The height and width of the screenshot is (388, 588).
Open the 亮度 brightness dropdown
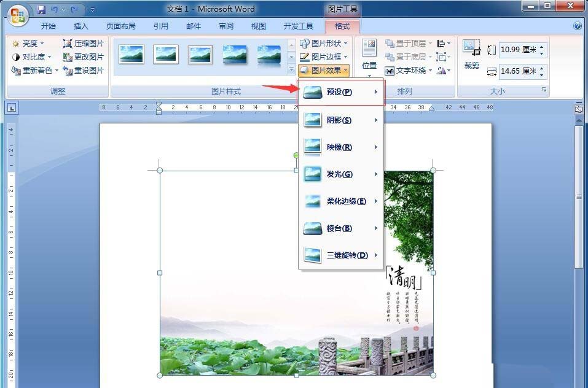pyautogui.click(x=28, y=44)
